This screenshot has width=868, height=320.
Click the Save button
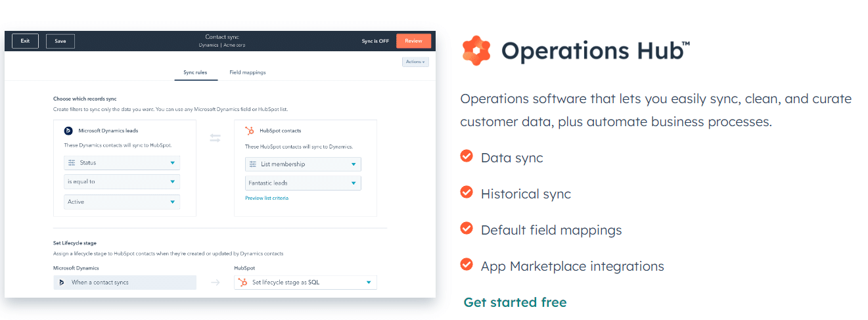pos(60,41)
